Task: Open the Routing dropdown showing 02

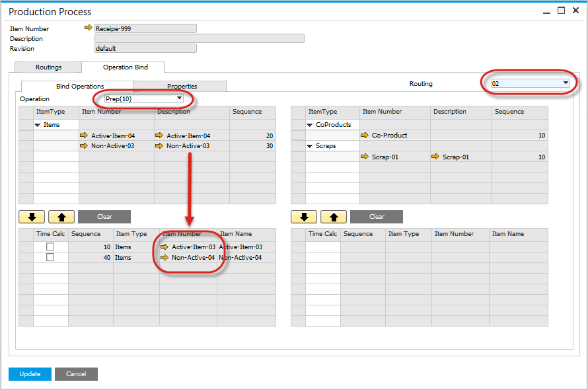Action: click(x=566, y=83)
